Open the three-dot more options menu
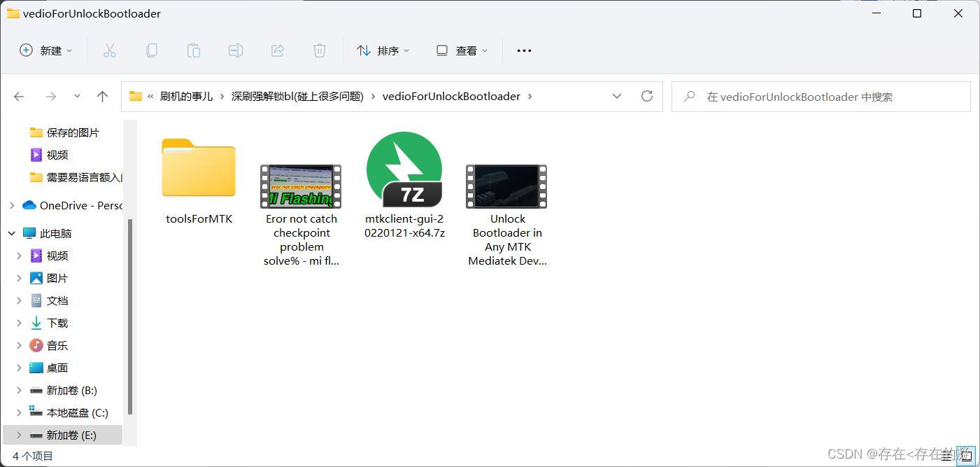This screenshot has height=467, width=980. [x=524, y=50]
